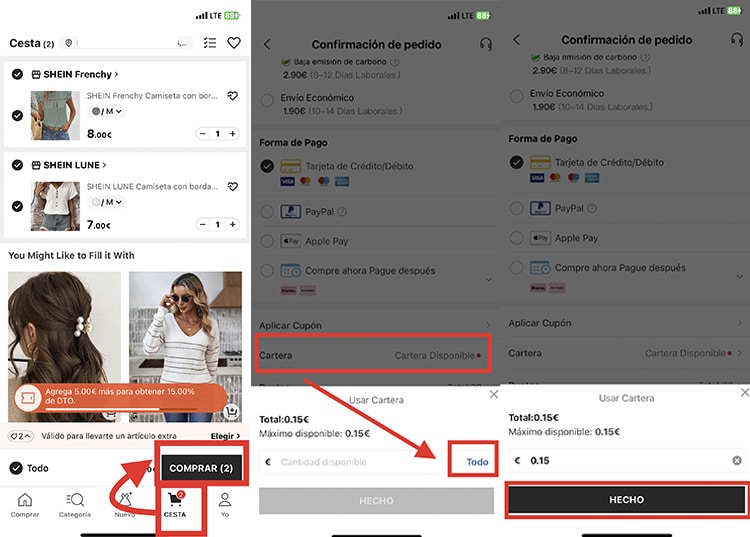The image size is (750, 537).
Task: Select PayPal radio on right screen
Action: (517, 208)
